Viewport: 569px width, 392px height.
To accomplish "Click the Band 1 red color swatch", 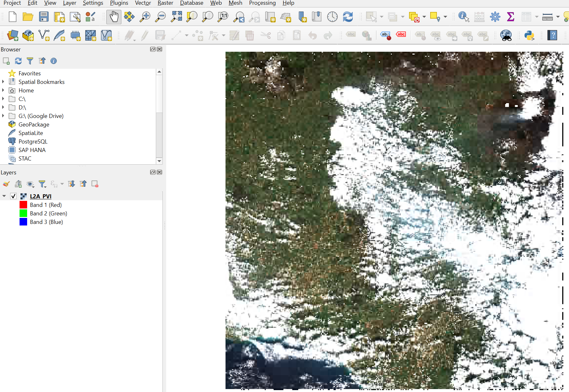I will pos(23,205).
